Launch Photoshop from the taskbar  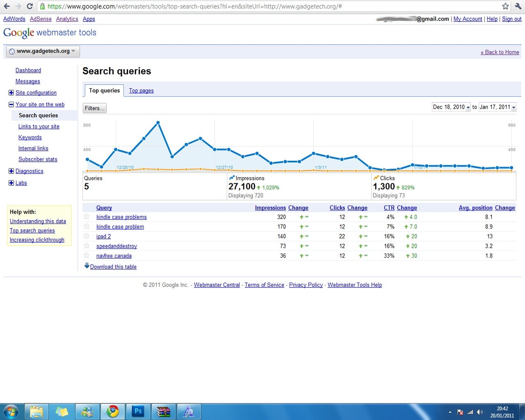(138, 411)
